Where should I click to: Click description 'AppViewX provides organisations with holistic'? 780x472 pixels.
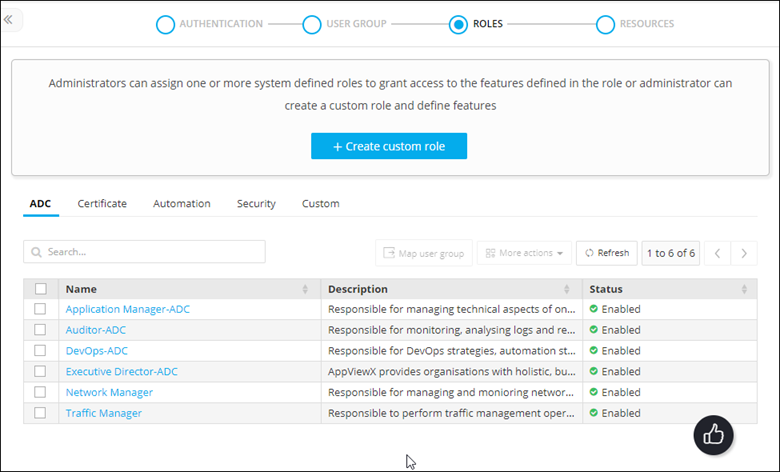452,372
